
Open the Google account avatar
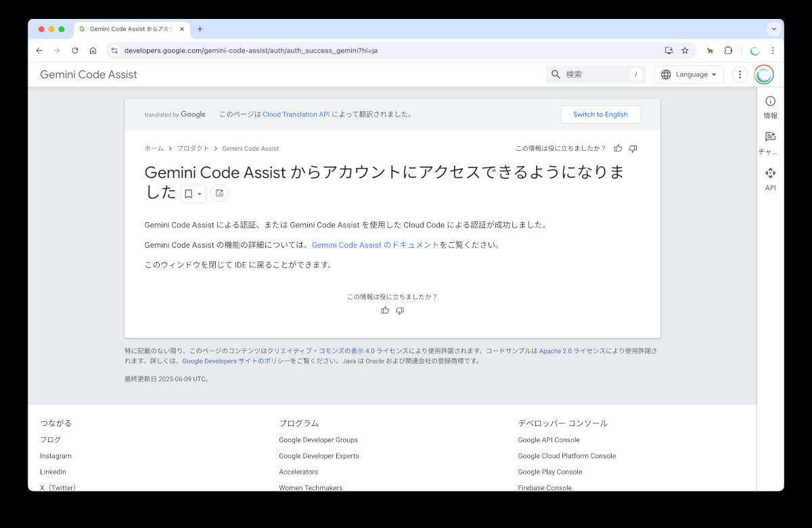pos(764,74)
